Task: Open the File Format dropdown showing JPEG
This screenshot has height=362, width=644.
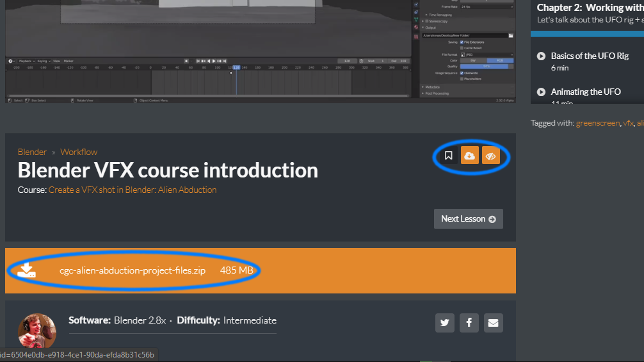Action: pos(487,54)
